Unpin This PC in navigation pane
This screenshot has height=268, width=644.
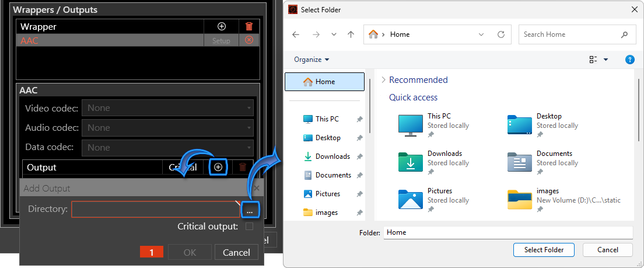tap(359, 119)
